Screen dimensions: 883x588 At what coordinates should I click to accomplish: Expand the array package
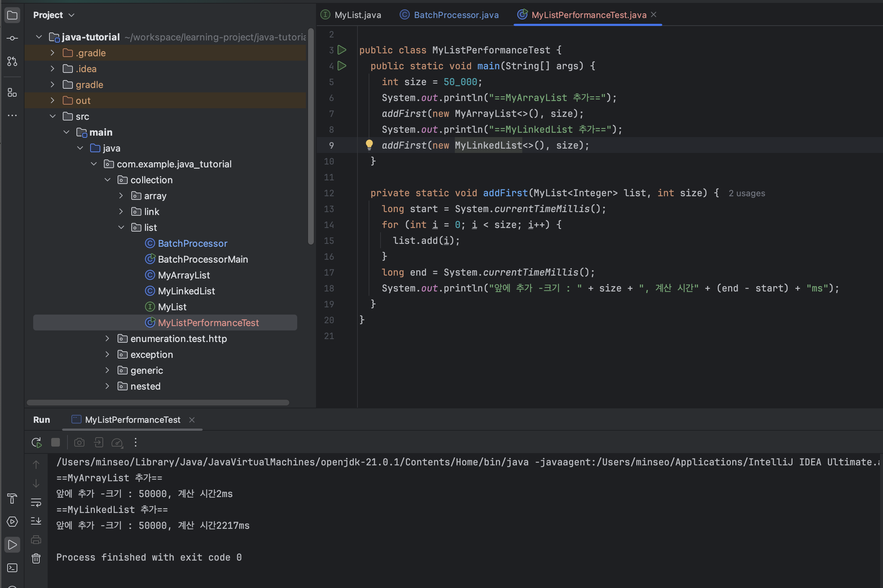coord(121,196)
